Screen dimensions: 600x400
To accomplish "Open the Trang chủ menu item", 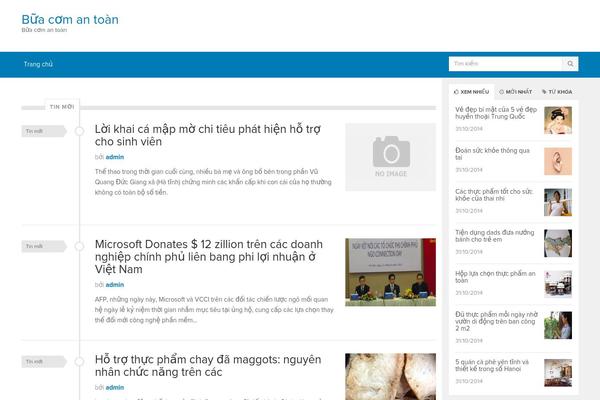I will pyautogui.click(x=38, y=64).
